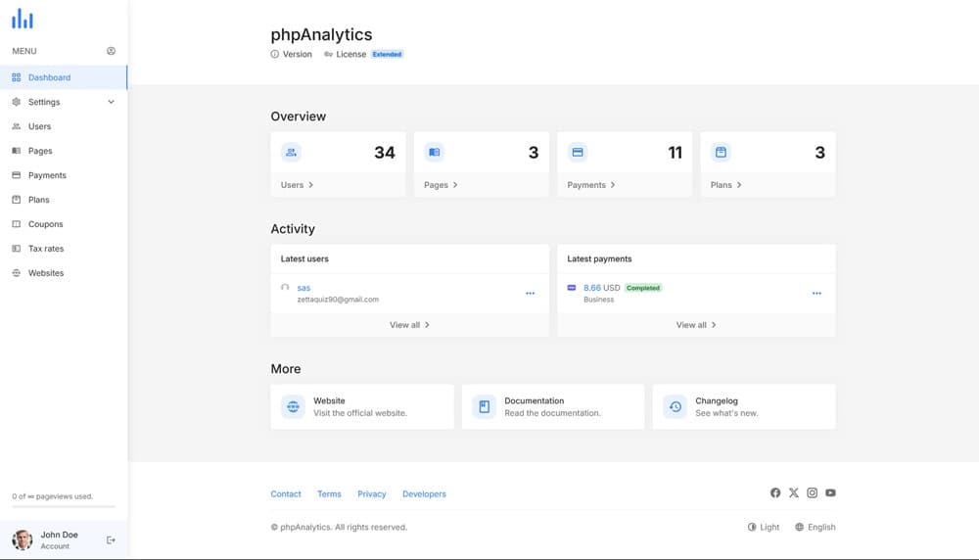This screenshot has width=979, height=560.
Task: Click the Completed status badge
Action: [643, 288]
